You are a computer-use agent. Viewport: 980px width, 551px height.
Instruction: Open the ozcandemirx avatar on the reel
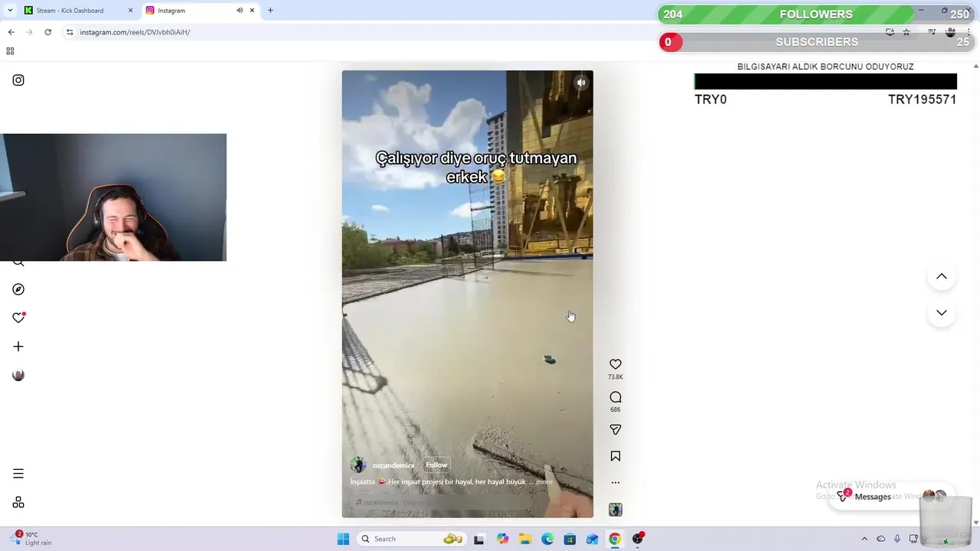click(x=358, y=465)
